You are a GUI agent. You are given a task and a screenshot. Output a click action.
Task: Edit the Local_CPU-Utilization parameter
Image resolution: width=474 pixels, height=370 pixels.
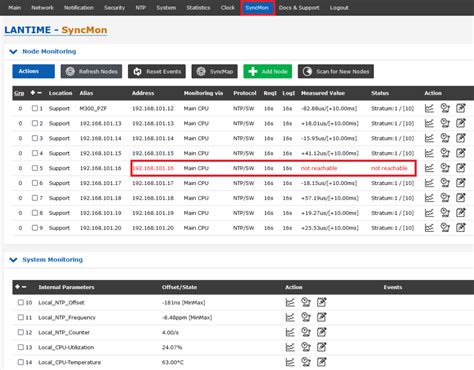click(x=321, y=347)
